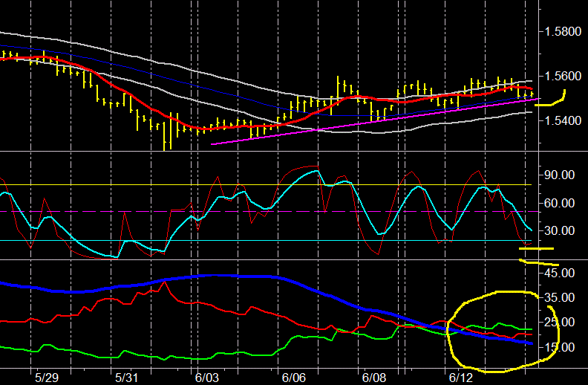Select the 5/29 date label

47,378
